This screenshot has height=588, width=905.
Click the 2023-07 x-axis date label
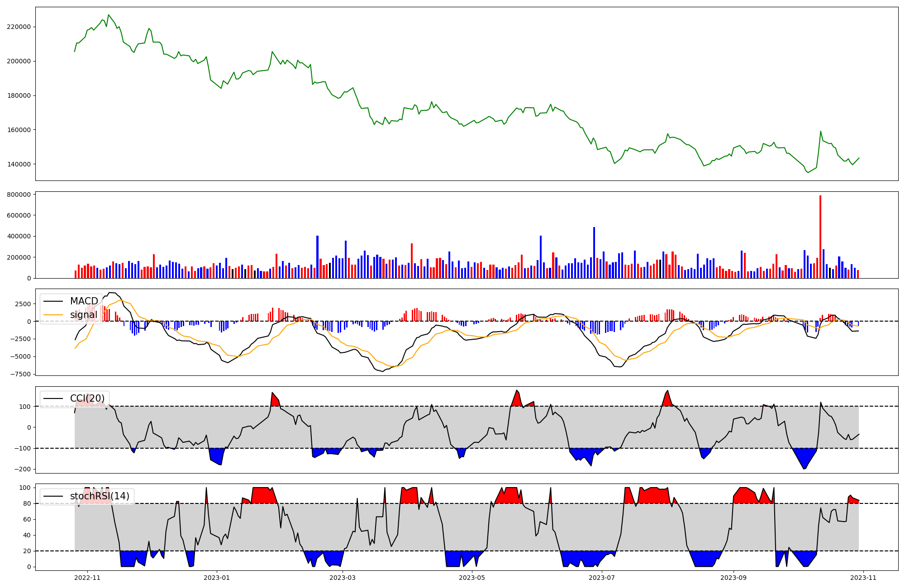602,578
